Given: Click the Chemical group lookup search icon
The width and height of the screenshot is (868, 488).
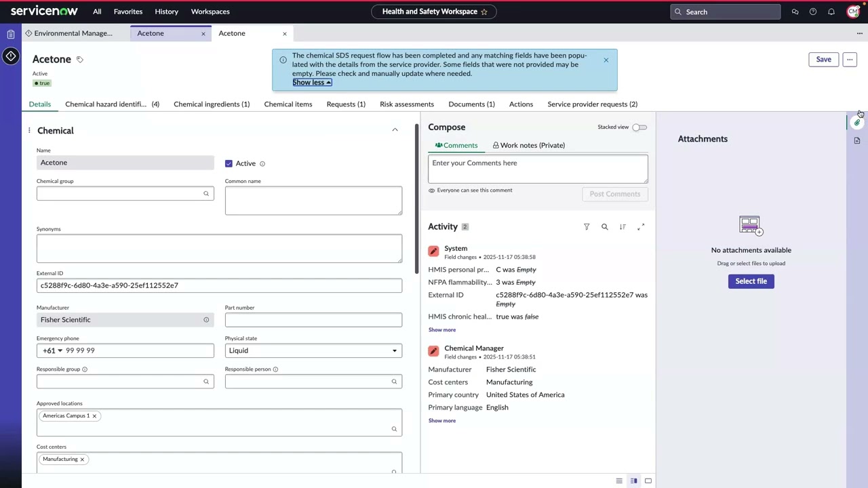Looking at the screenshot, I should (206, 194).
